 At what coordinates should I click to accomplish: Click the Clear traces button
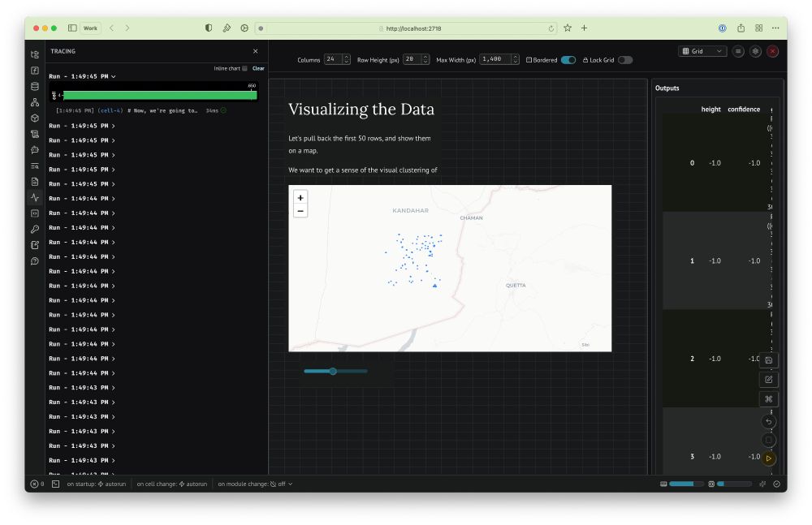(x=258, y=68)
